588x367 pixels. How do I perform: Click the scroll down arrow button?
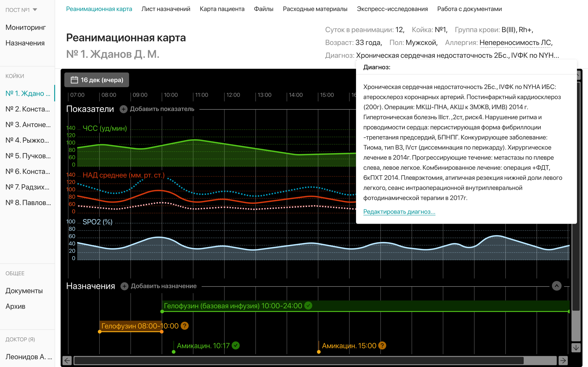[x=576, y=348]
